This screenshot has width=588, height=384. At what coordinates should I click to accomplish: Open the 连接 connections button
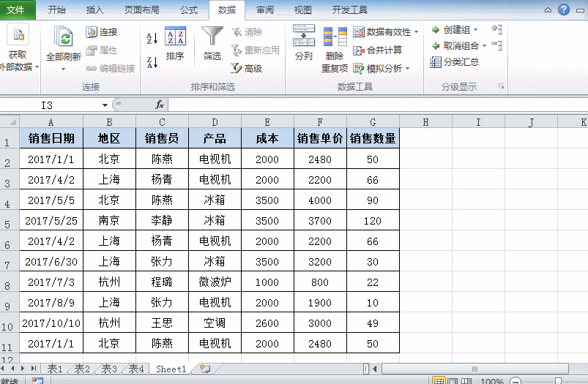(102, 32)
